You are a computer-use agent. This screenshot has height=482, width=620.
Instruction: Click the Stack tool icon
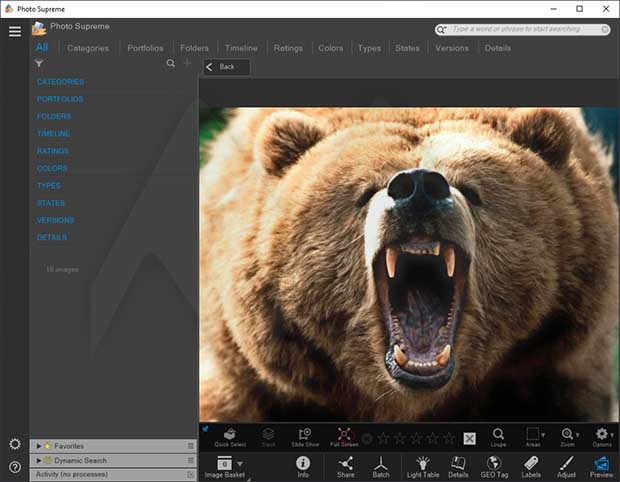(x=268, y=438)
